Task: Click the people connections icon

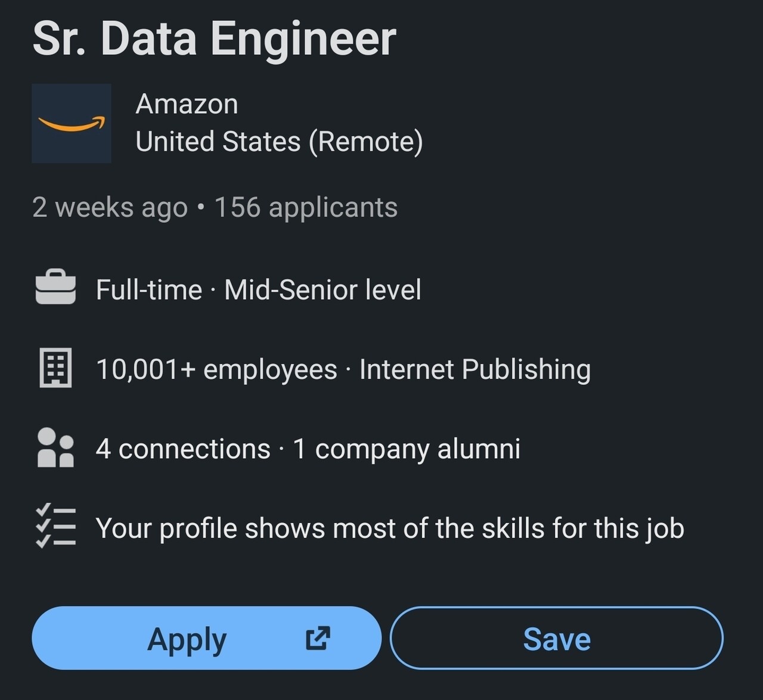Action: [55, 447]
